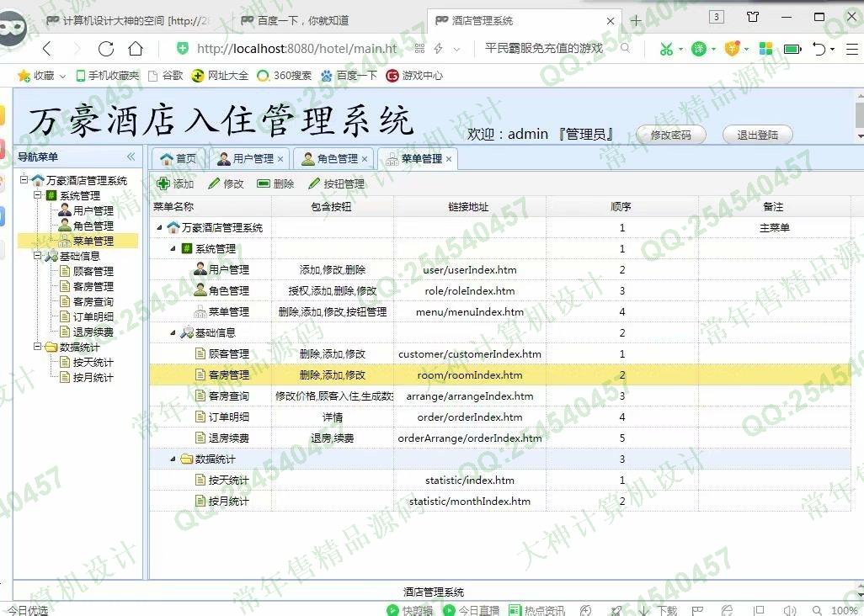
Task: Click the 退出登陆 logout button
Action: (757, 135)
